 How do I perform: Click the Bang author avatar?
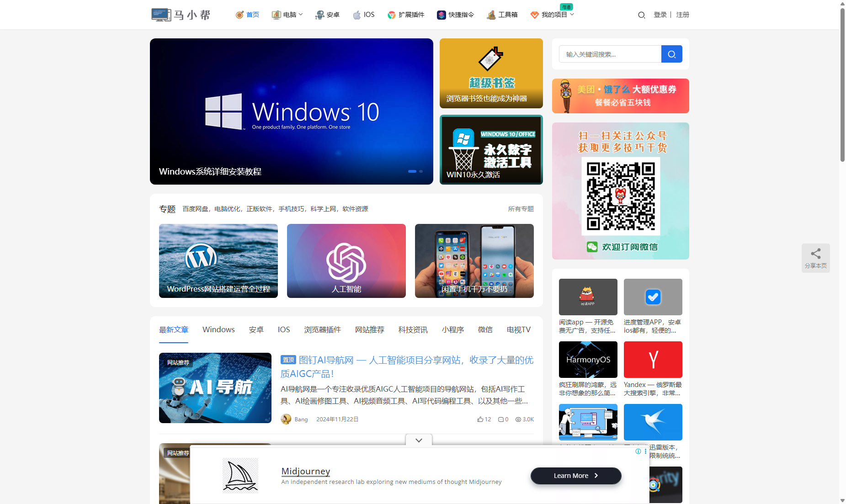286,419
